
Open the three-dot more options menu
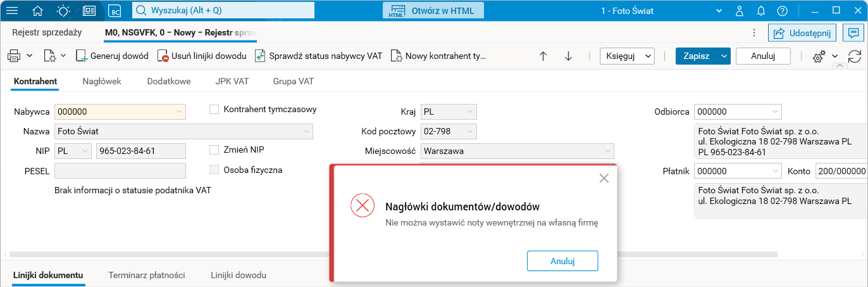(x=753, y=32)
